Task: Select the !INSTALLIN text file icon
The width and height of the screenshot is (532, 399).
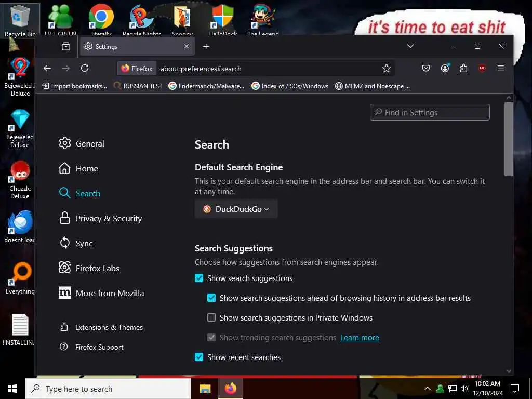Action: [19, 329]
